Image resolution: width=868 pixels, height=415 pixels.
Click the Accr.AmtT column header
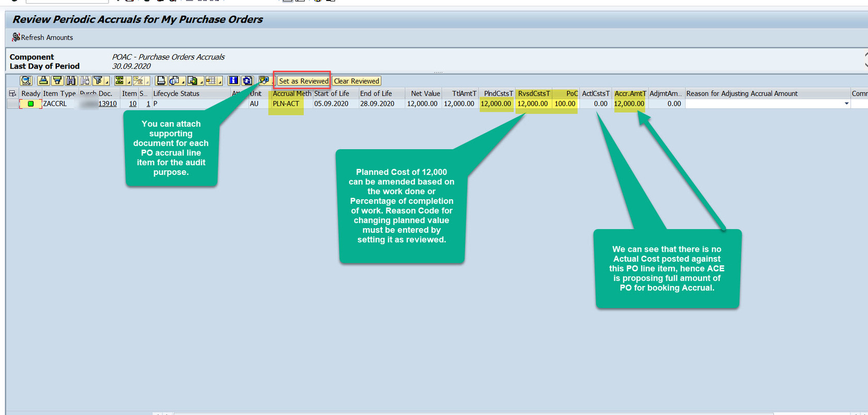coord(630,93)
